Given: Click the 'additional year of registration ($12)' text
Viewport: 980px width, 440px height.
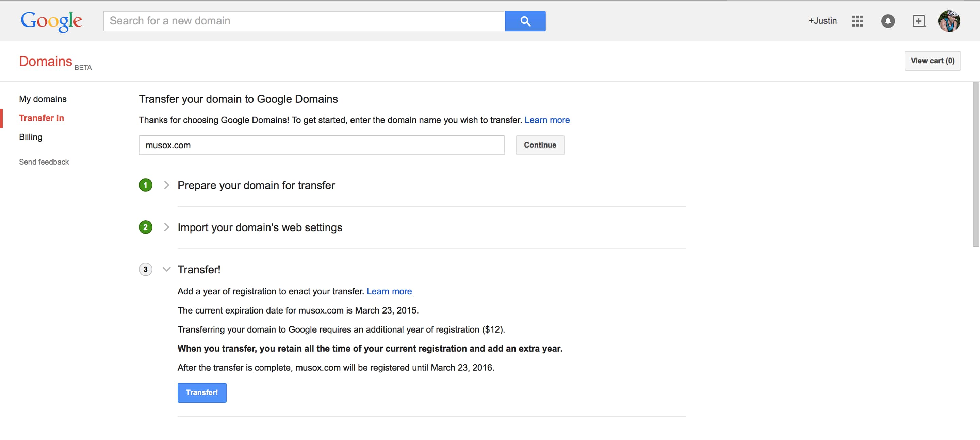Looking at the screenshot, I should point(435,330).
